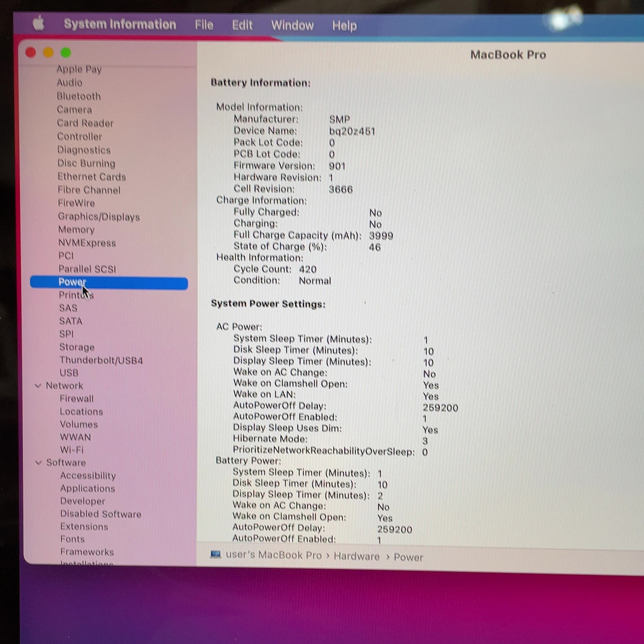Select Audio in the sidebar

pos(70,83)
